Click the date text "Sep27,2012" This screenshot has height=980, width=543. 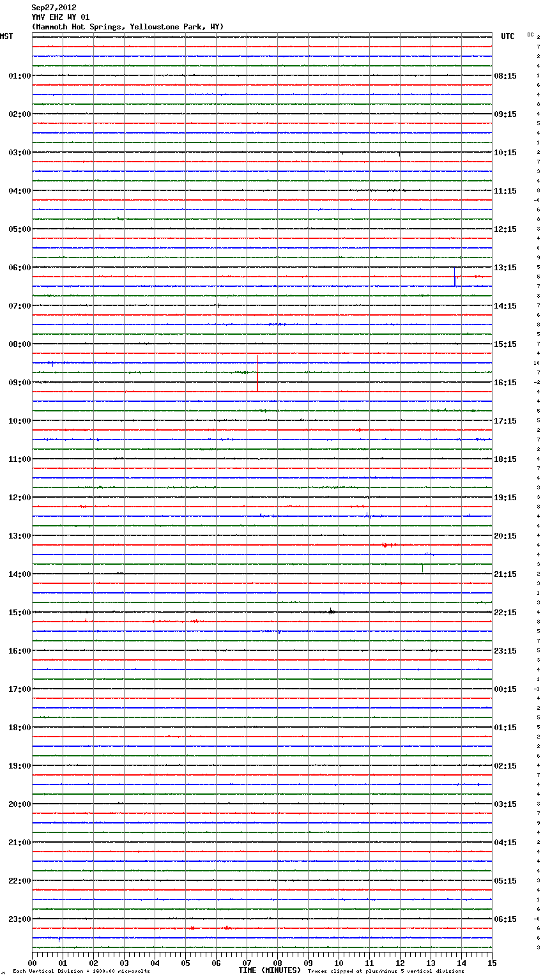pyautogui.click(x=54, y=8)
